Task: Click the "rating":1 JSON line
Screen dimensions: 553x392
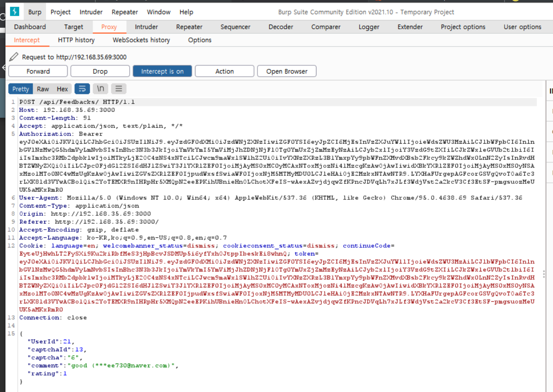Action: [x=47, y=373]
